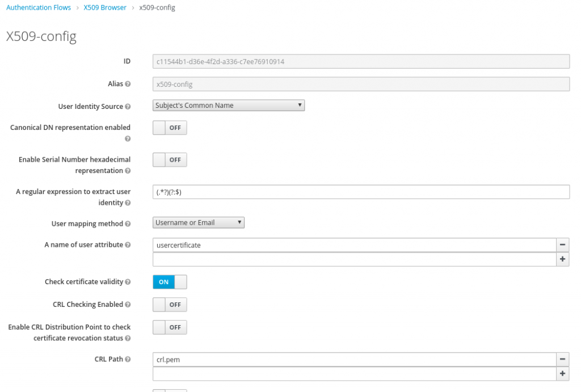Open the X509 Browser breadcrumb link
This screenshot has width=581, height=392.
click(104, 7)
